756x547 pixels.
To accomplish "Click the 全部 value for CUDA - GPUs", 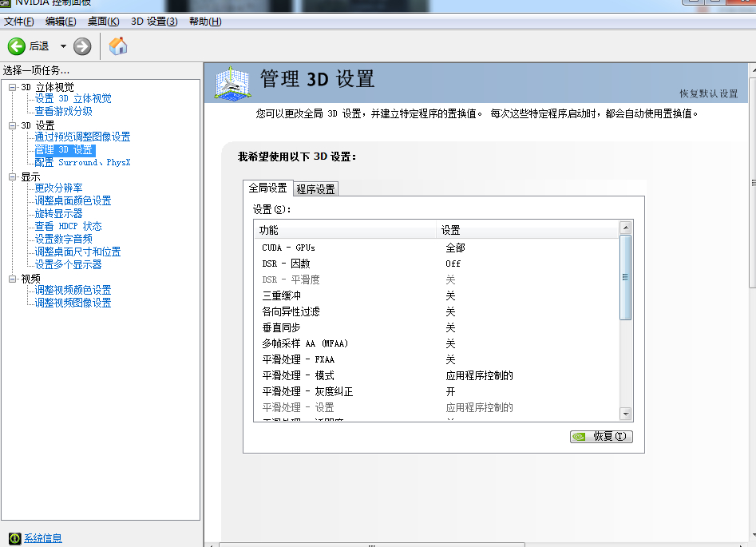I will point(455,248).
